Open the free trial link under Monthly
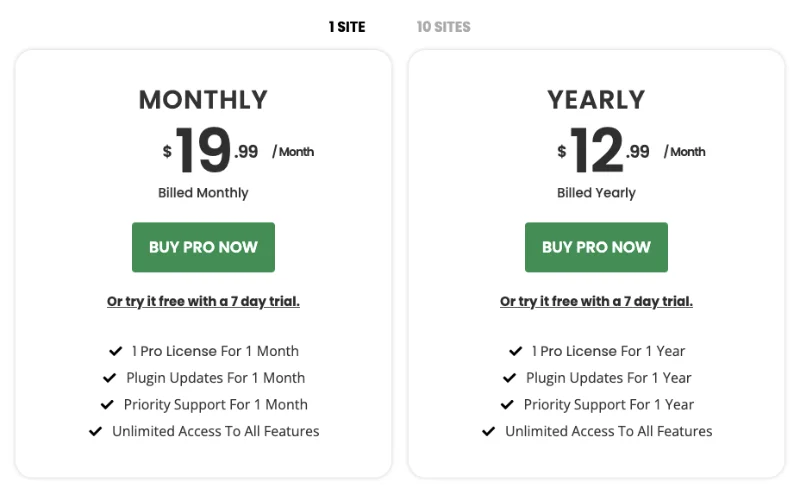800x499 pixels. click(x=203, y=301)
